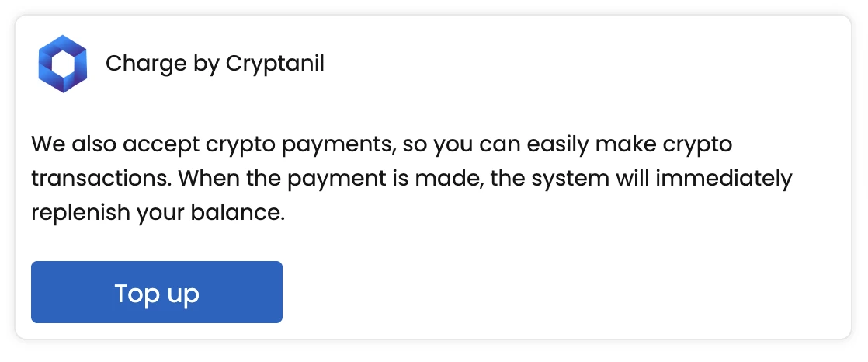Click the left edge of Top up button

coord(37,292)
